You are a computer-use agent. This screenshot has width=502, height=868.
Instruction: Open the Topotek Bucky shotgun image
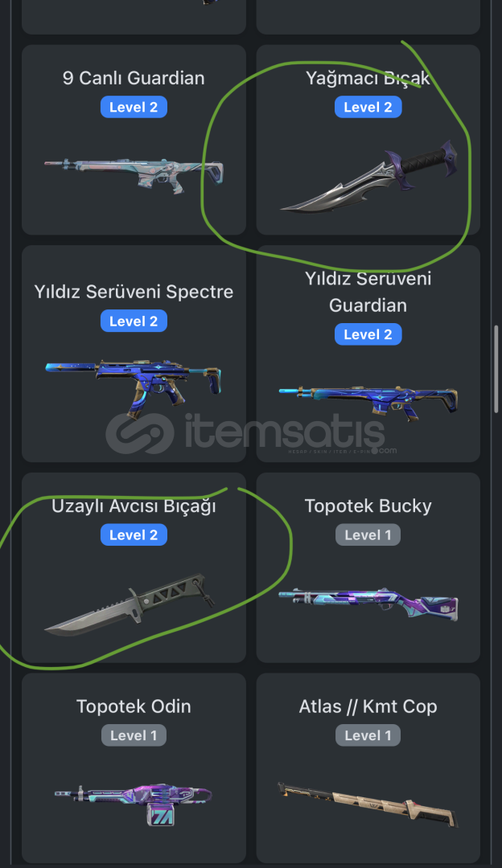tap(368, 604)
